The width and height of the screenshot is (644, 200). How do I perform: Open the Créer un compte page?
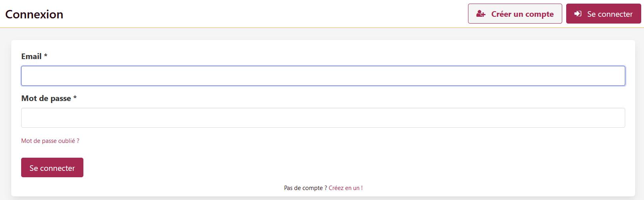tap(515, 14)
